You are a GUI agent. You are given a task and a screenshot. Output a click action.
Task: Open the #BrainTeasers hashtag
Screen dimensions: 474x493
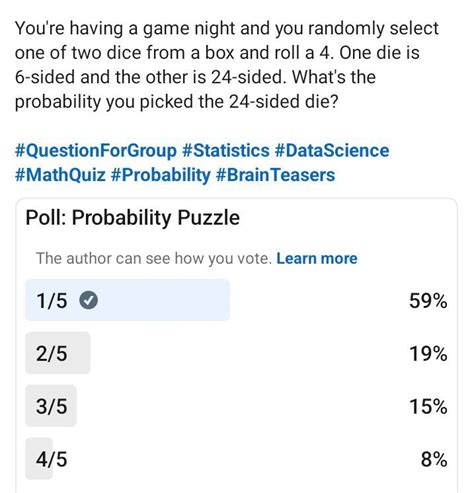click(x=275, y=175)
